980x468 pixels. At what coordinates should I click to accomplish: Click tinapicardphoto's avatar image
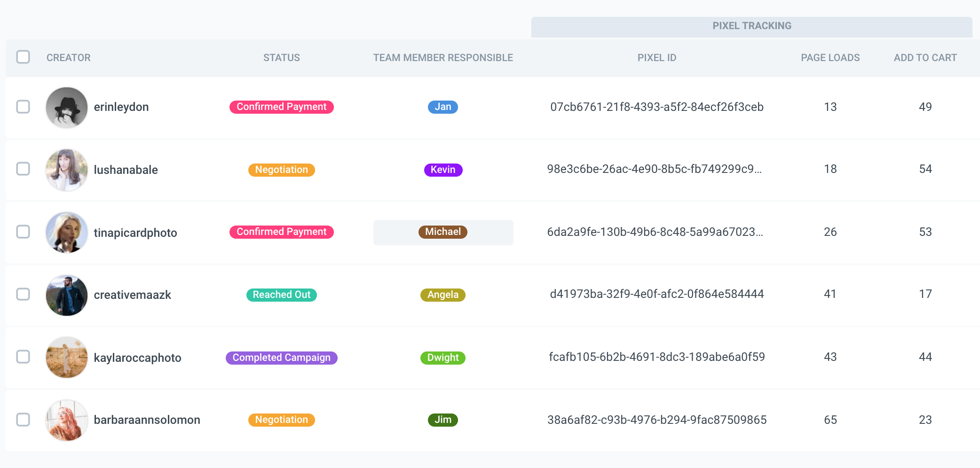[67, 233]
